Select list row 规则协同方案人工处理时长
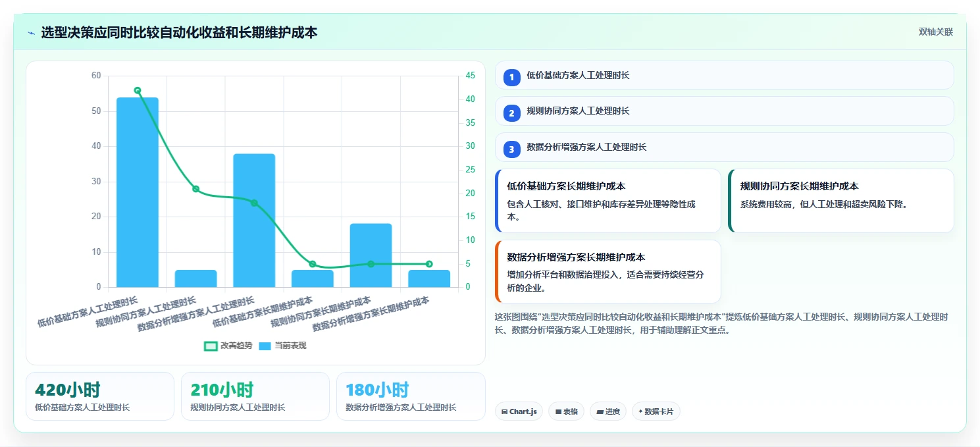980x447 pixels. 724,111
